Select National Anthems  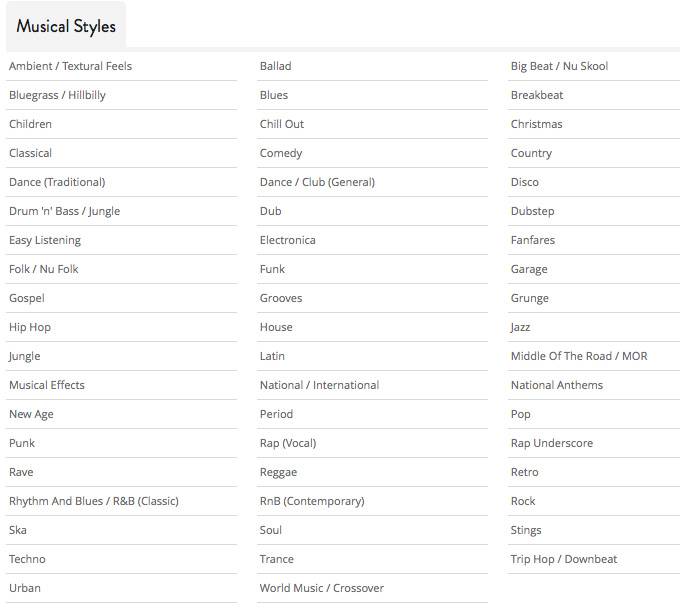(x=557, y=385)
